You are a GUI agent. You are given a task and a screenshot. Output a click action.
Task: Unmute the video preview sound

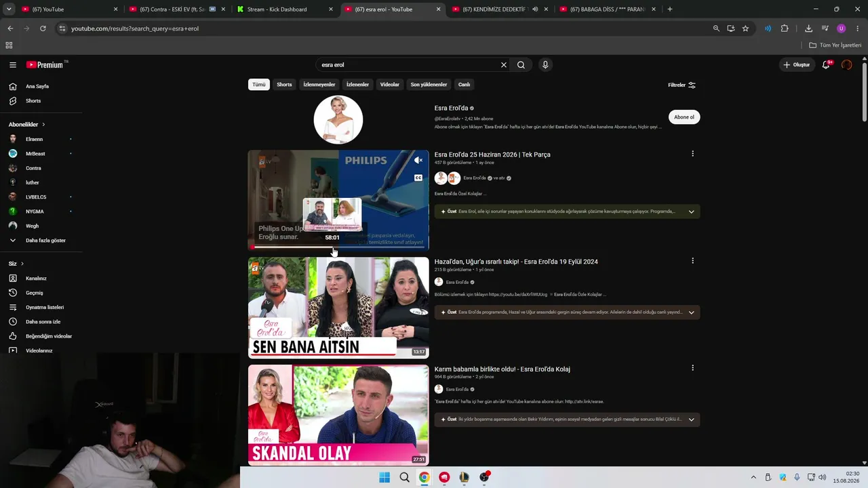coord(418,161)
